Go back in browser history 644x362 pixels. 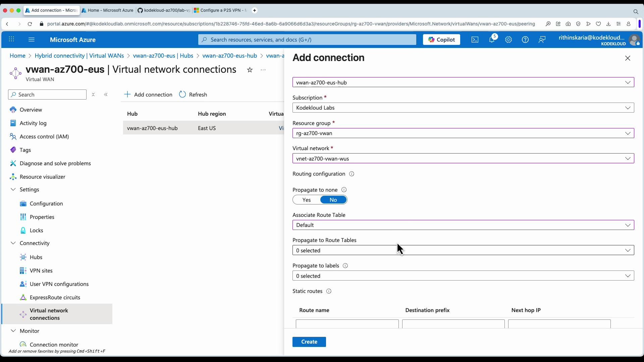pyautogui.click(x=7, y=24)
